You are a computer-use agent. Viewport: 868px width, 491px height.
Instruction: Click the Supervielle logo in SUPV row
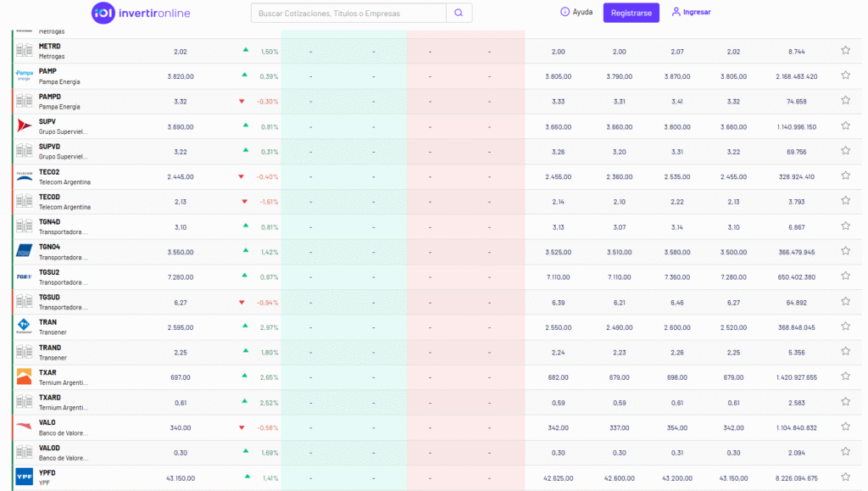click(24, 126)
